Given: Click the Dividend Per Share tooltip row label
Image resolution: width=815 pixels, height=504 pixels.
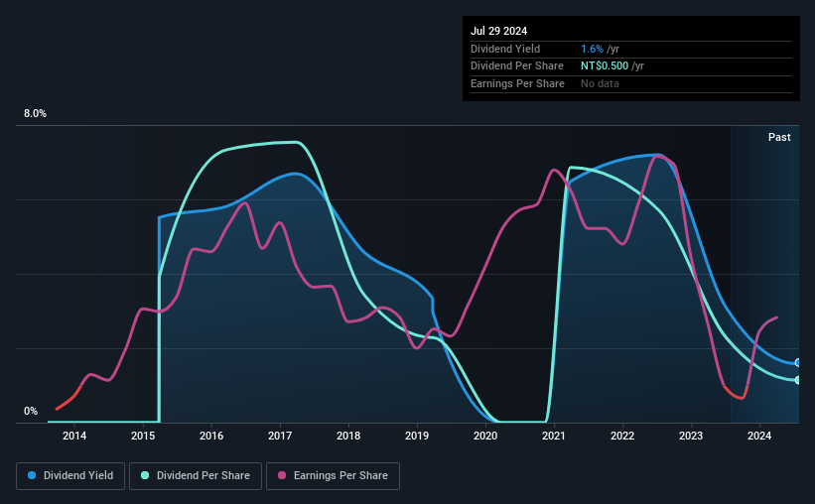Looking at the screenshot, I should (x=516, y=66).
